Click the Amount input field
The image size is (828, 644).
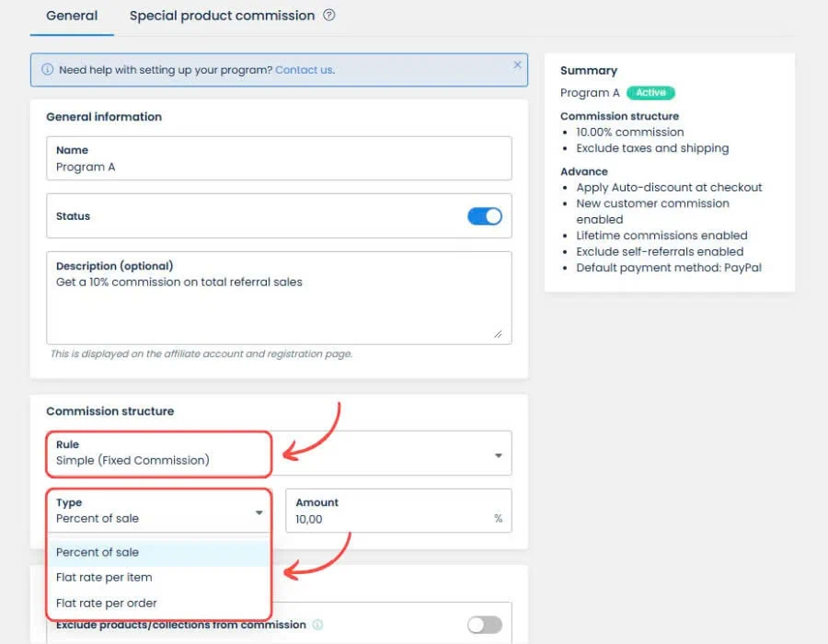click(x=398, y=511)
